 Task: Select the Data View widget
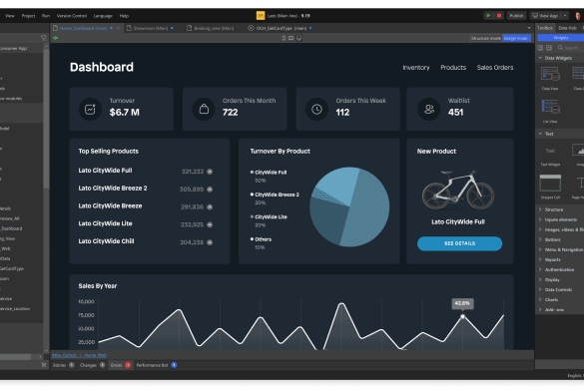[550, 78]
